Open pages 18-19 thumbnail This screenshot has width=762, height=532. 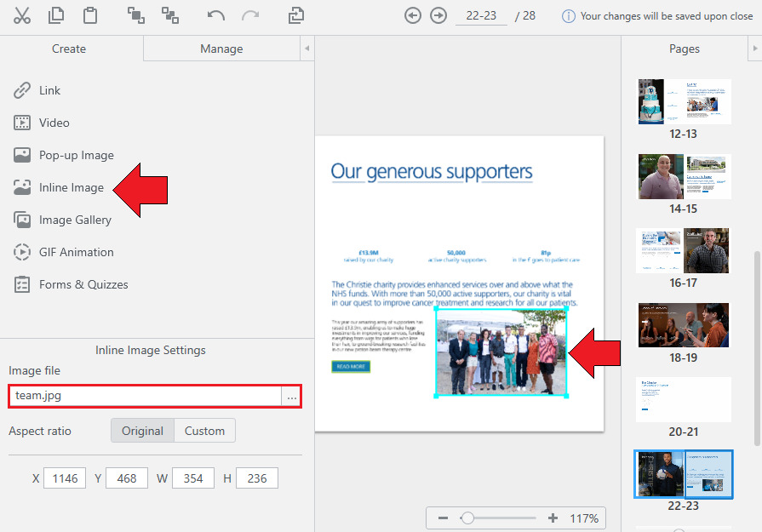click(684, 325)
